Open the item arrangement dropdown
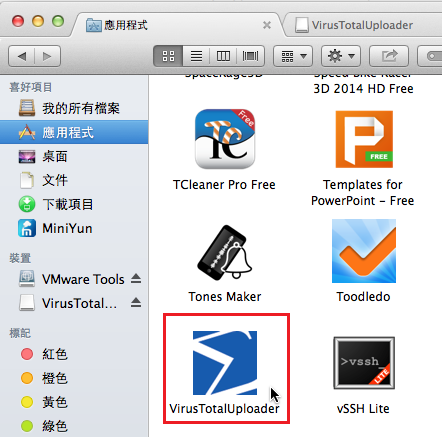This screenshot has width=442, height=437. 293,56
